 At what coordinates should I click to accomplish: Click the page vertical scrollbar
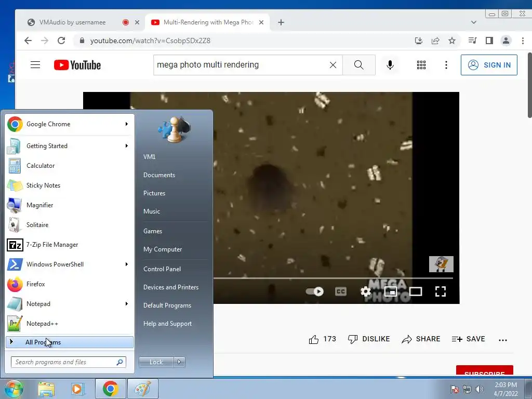(529, 85)
